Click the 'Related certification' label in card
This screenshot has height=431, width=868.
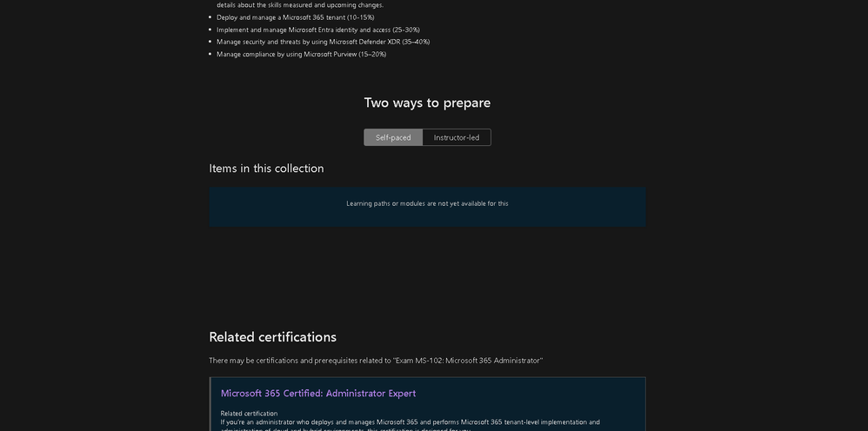click(x=249, y=414)
